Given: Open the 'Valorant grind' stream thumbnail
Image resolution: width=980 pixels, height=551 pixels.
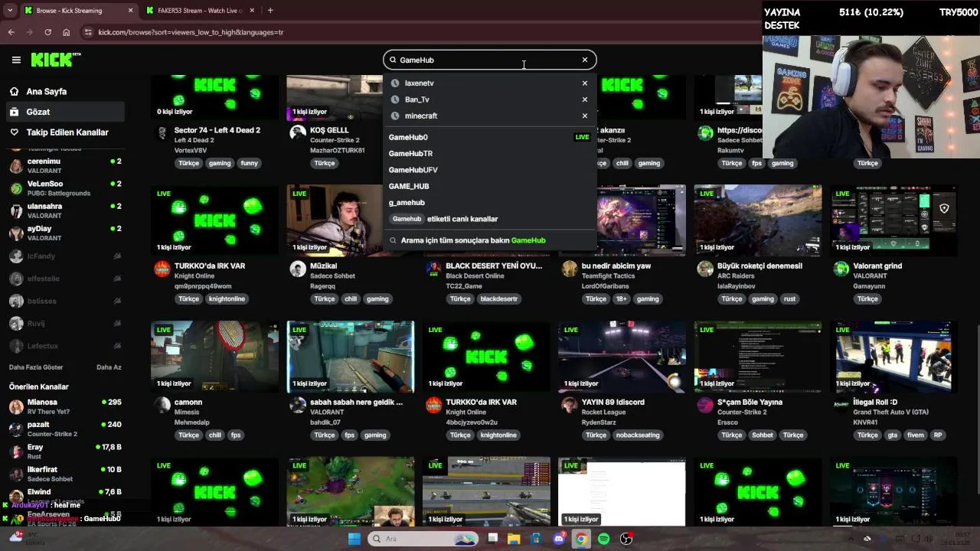Looking at the screenshot, I should (894, 220).
